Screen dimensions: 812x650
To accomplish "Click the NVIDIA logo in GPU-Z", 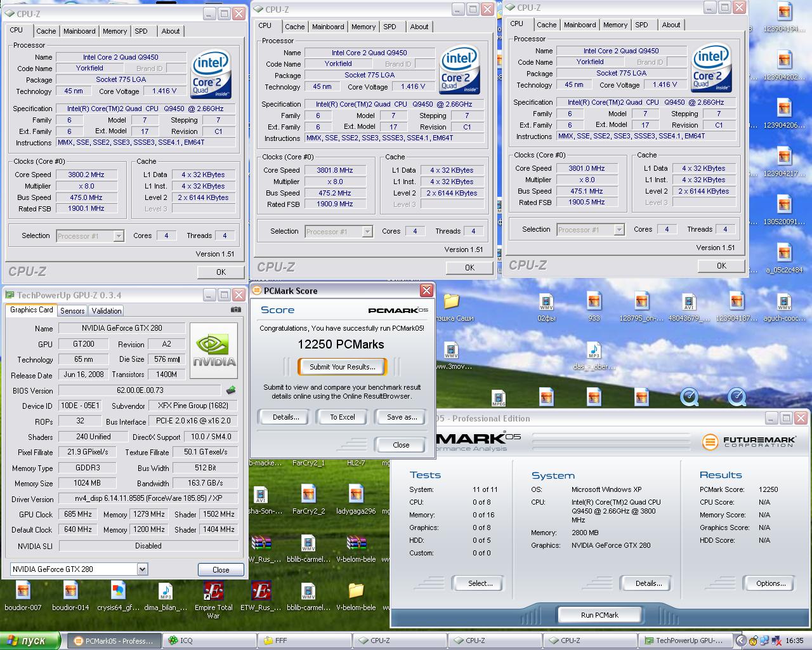I will click(214, 351).
